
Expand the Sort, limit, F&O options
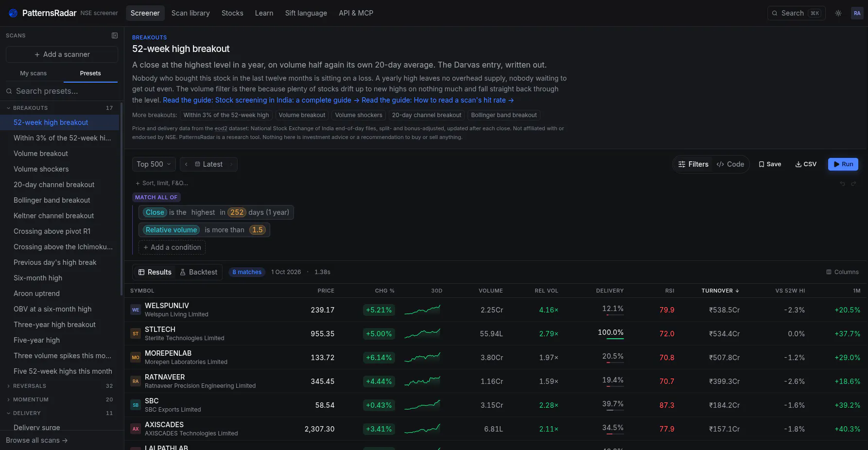pyautogui.click(x=162, y=183)
